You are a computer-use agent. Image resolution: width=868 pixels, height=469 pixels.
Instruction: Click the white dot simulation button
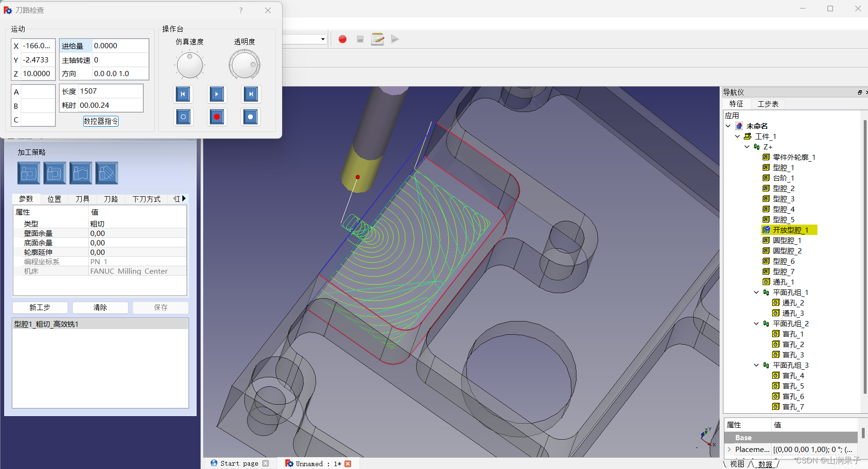251,117
